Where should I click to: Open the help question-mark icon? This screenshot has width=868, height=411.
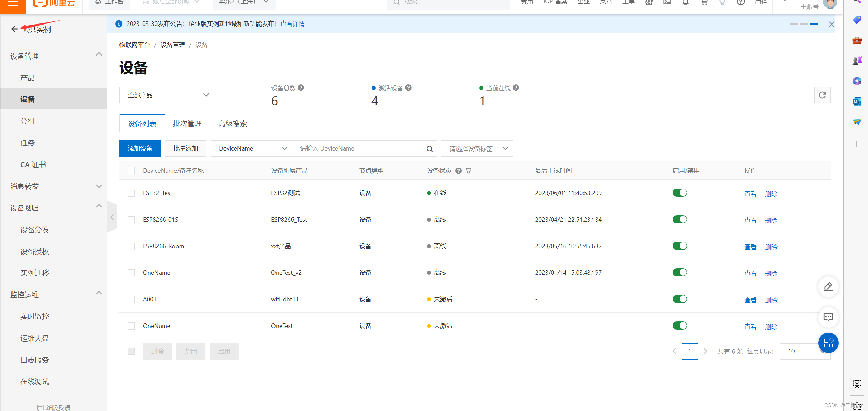(x=740, y=2)
